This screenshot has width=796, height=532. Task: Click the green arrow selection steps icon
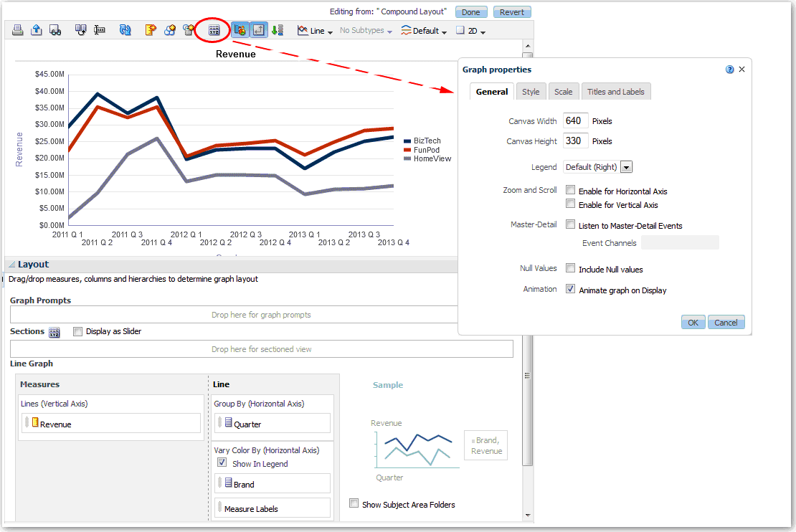[278, 30]
